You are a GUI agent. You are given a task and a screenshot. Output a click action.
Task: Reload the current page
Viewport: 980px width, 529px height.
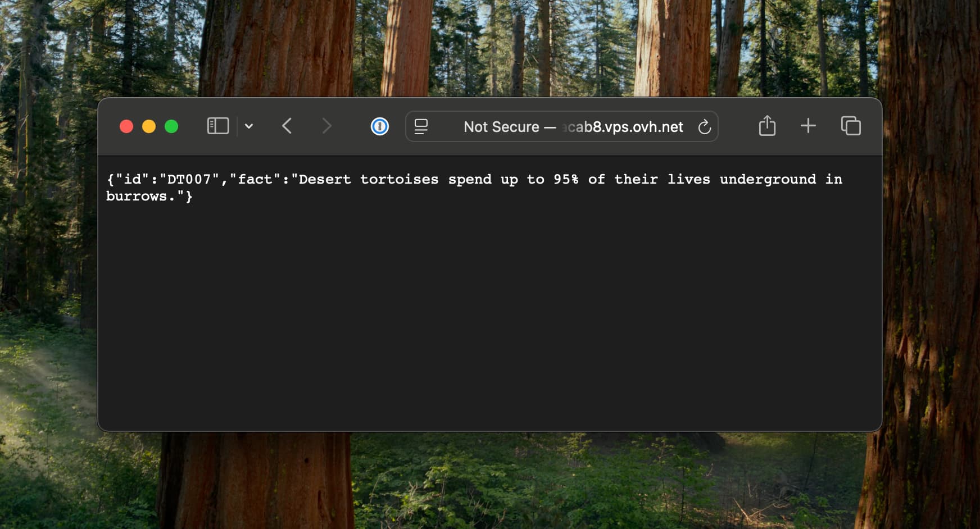(x=704, y=127)
